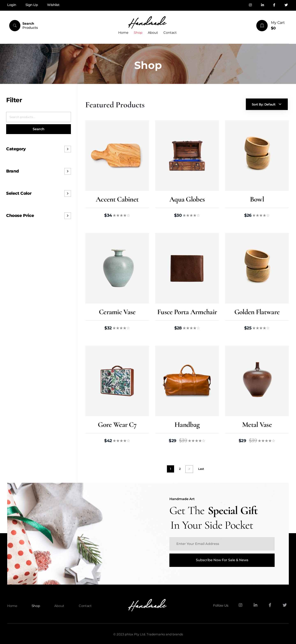Expand the Choose Price filter

(67, 215)
